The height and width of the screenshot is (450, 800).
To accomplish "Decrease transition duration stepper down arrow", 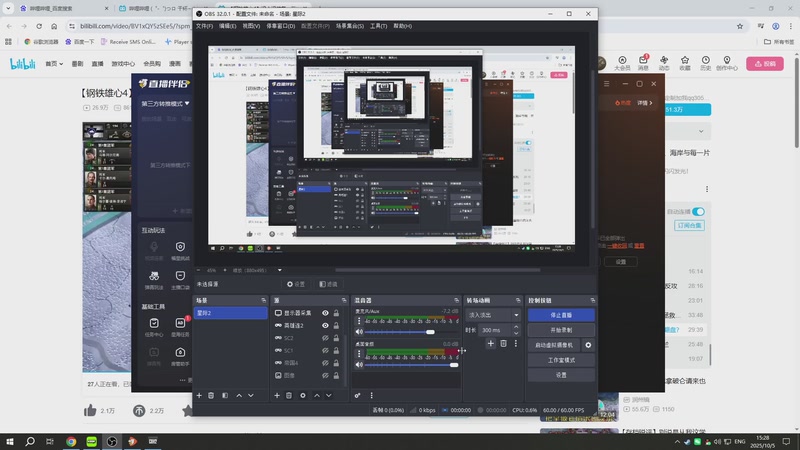I will [x=516, y=333].
